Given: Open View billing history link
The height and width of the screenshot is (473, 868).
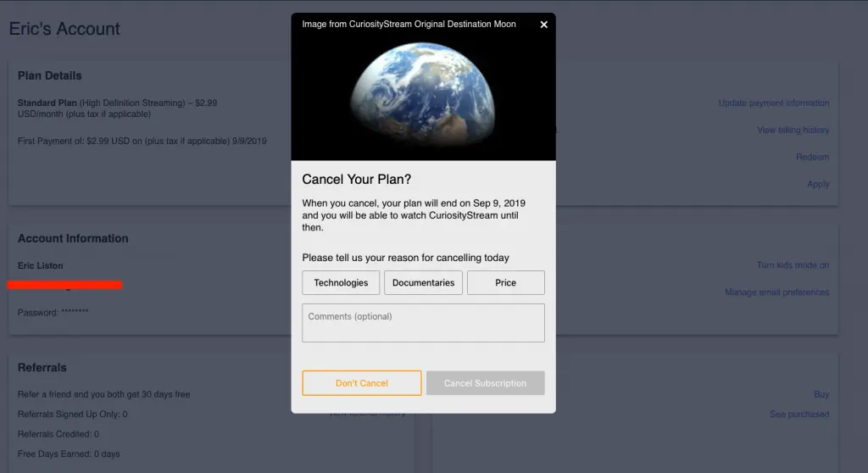Looking at the screenshot, I should [x=793, y=131].
